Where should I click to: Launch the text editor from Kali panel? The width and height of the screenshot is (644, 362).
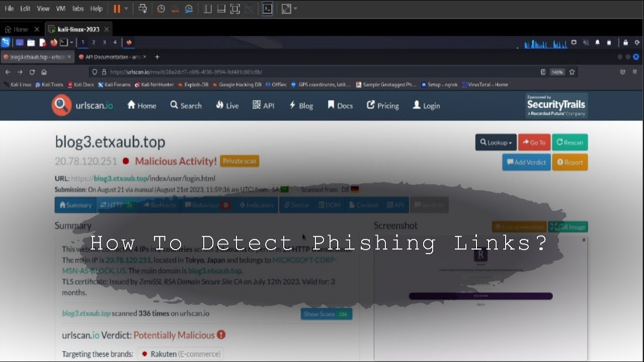pos(43,43)
